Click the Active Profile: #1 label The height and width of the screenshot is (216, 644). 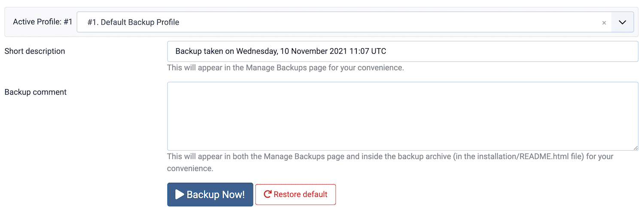coord(43,22)
